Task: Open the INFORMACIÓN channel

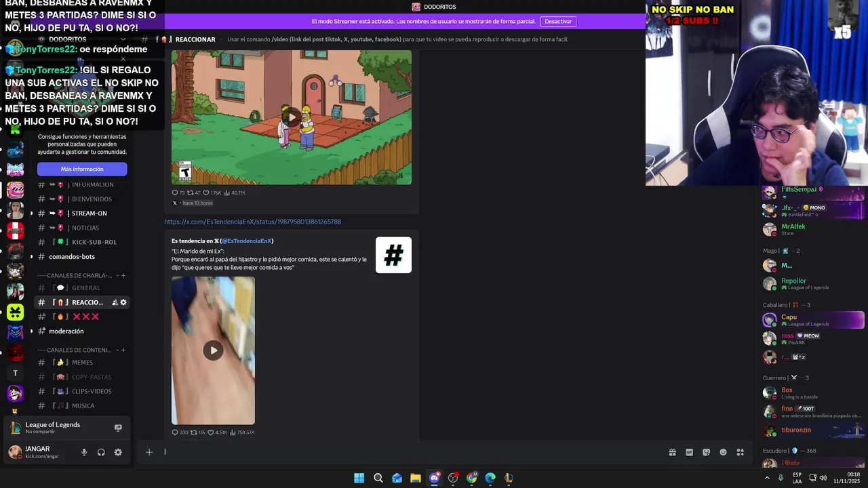Action: coord(82,184)
